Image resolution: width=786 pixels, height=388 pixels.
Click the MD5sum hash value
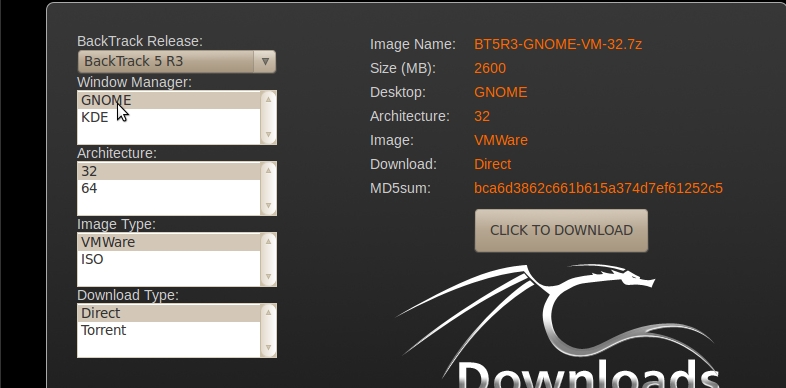point(599,188)
